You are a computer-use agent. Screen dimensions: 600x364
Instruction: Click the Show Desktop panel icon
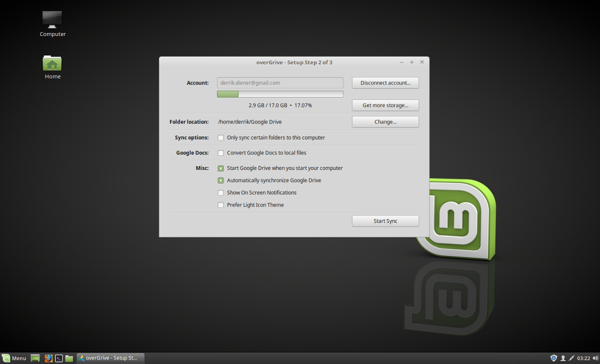click(x=35, y=358)
